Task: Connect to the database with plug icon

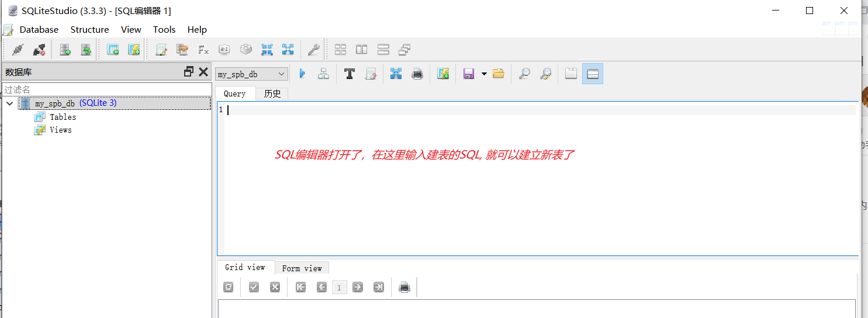Action: tap(18, 50)
